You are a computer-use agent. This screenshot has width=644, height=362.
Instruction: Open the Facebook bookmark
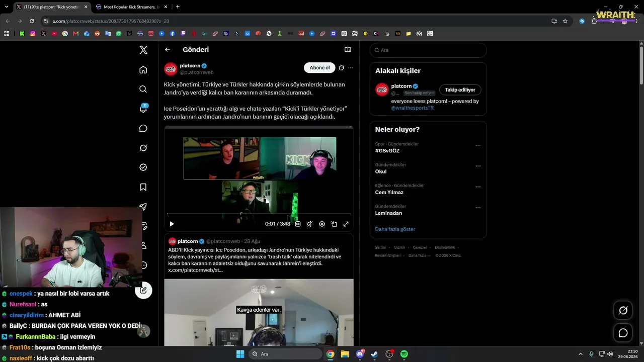pyautogui.click(x=173, y=34)
